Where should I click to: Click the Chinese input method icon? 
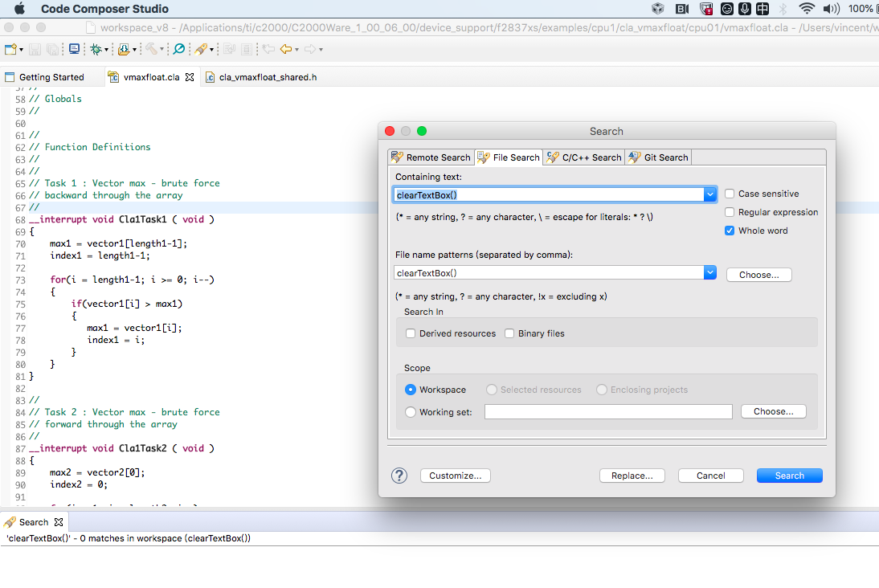[x=762, y=8]
